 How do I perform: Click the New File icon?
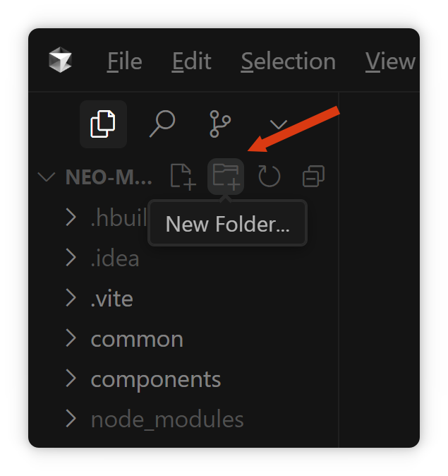(183, 177)
